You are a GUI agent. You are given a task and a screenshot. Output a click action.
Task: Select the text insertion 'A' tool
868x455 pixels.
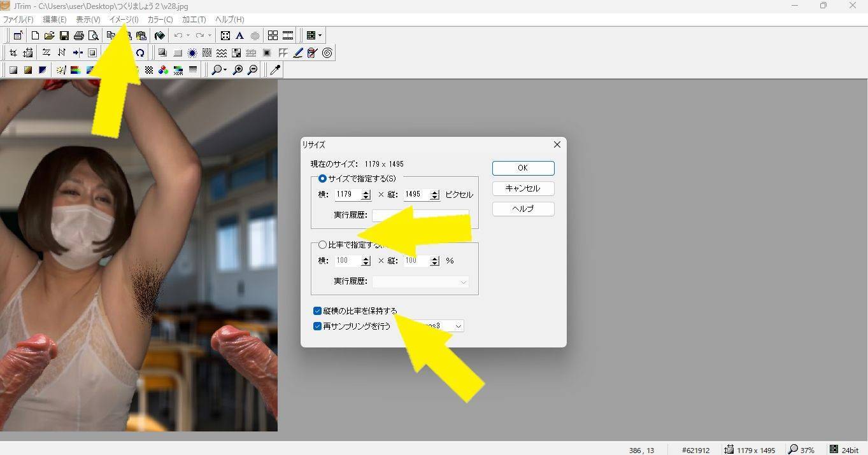(x=239, y=36)
